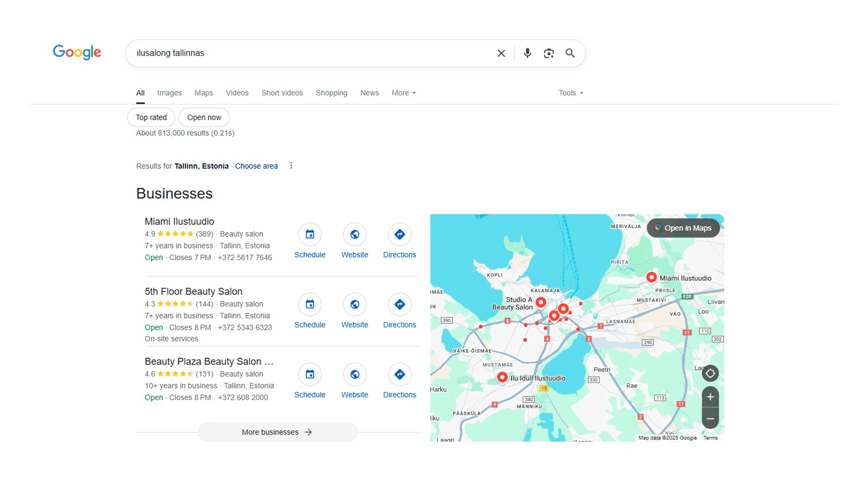Click the voice search microphone icon

pyautogui.click(x=527, y=53)
